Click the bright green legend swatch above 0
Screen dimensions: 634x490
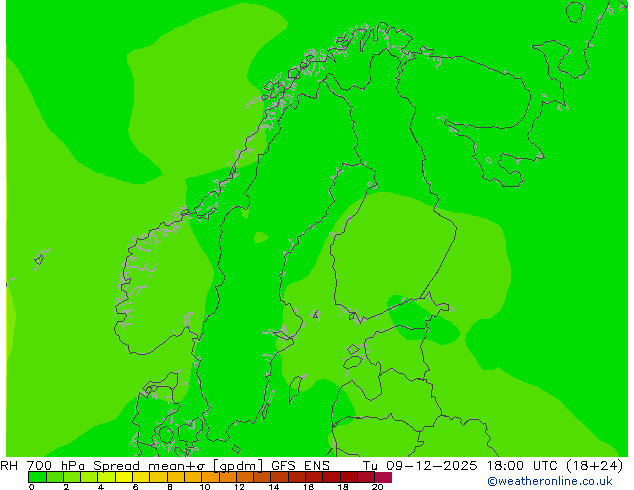coord(37,477)
